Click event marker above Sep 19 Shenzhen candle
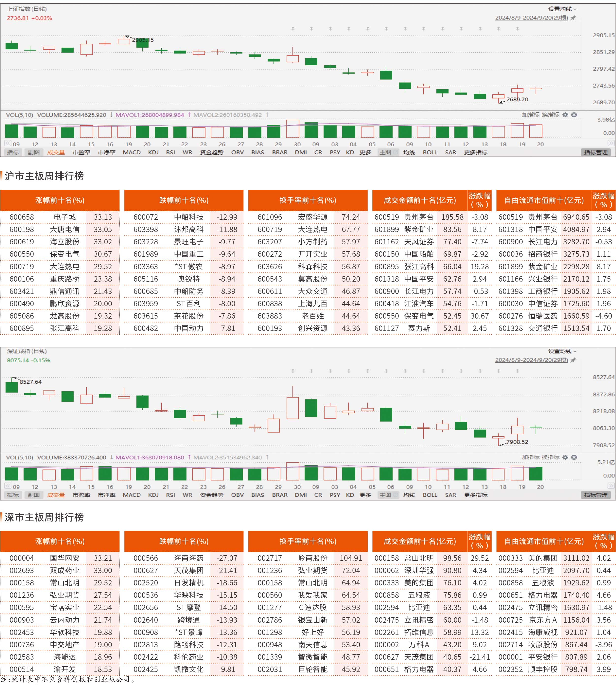616x688 pixels. (517, 371)
